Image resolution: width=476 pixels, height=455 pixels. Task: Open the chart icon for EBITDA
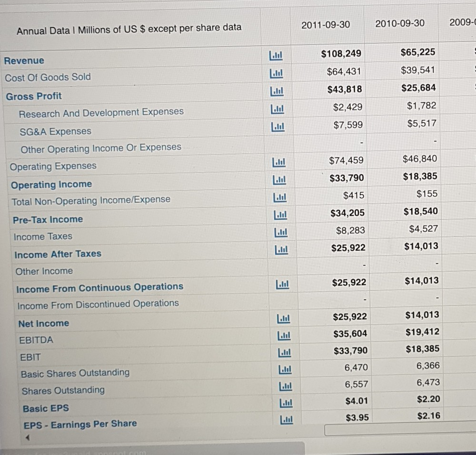point(284,336)
